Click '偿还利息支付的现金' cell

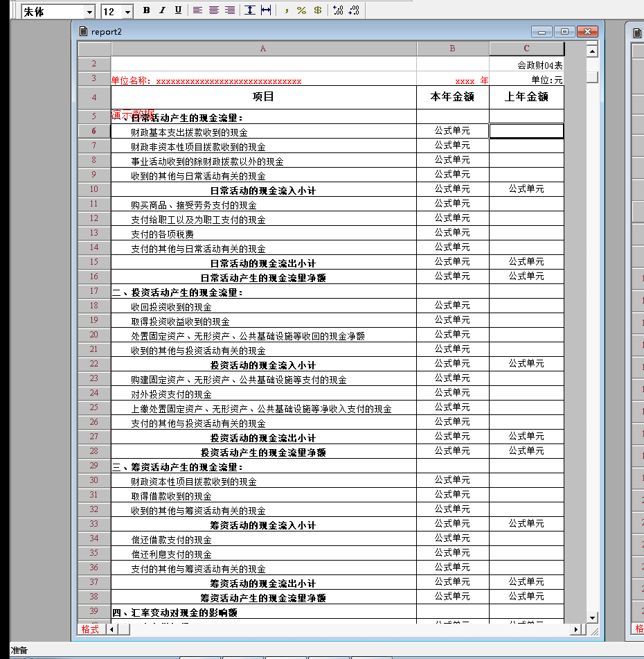click(x=263, y=554)
